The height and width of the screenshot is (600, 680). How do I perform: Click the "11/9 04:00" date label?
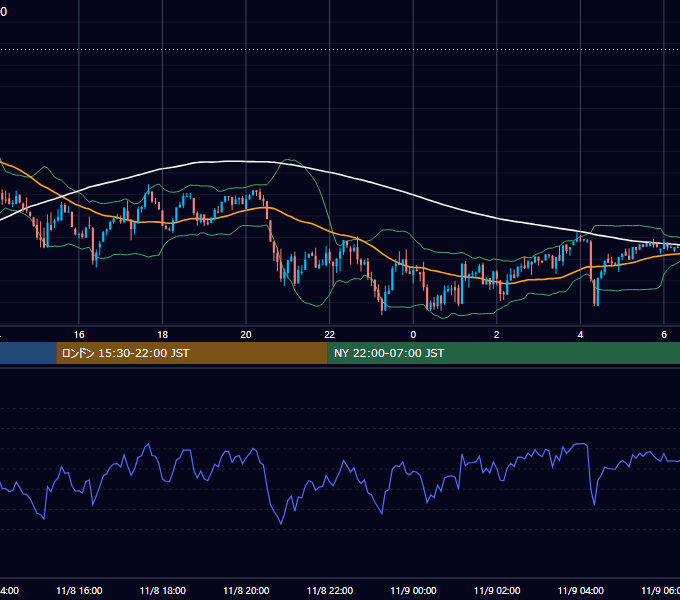click(581, 591)
